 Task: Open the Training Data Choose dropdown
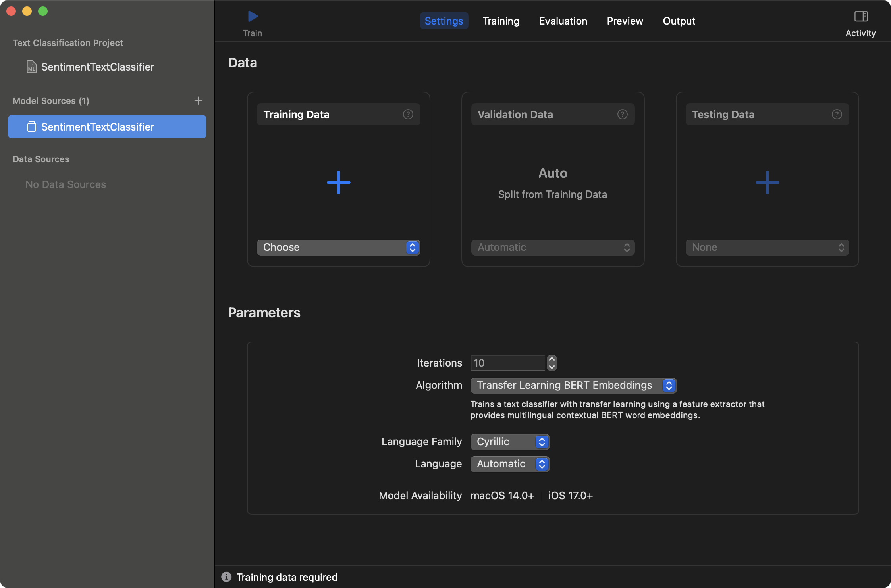tap(338, 247)
